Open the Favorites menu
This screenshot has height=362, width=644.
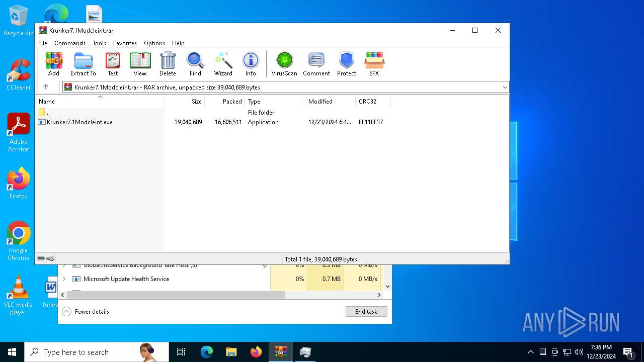[x=125, y=43]
